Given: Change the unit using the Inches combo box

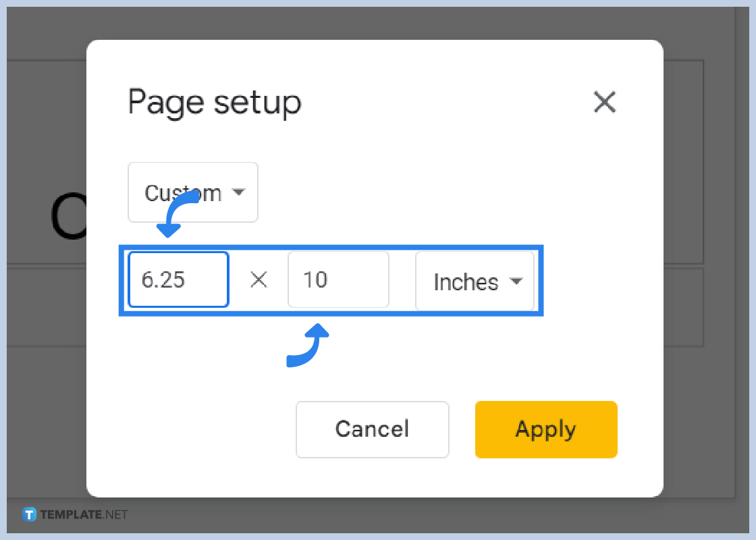Looking at the screenshot, I should click(475, 281).
